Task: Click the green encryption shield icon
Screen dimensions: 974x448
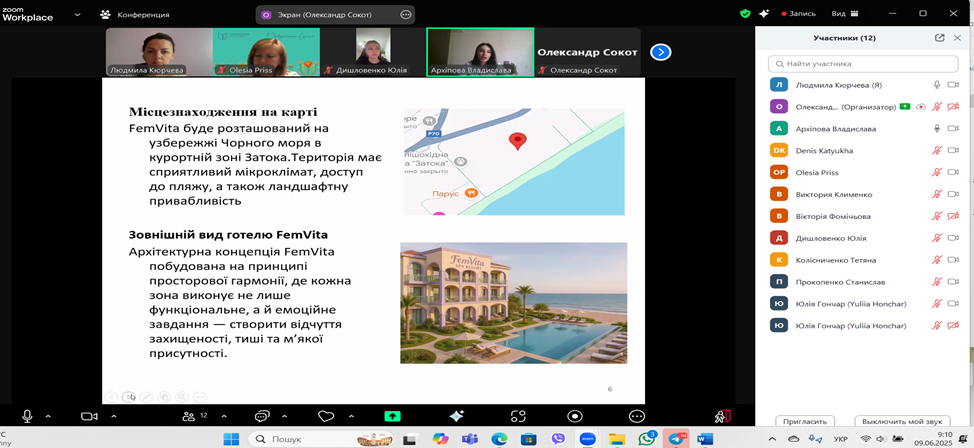Action: (745, 14)
